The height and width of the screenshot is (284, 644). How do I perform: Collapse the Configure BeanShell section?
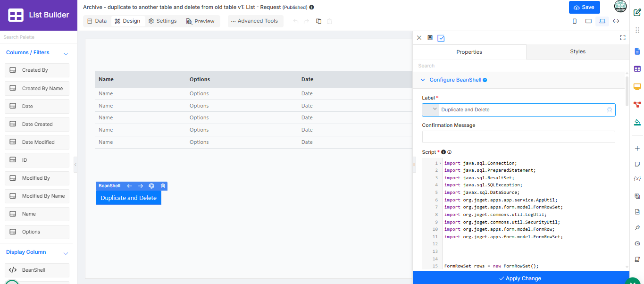(423, 80)
